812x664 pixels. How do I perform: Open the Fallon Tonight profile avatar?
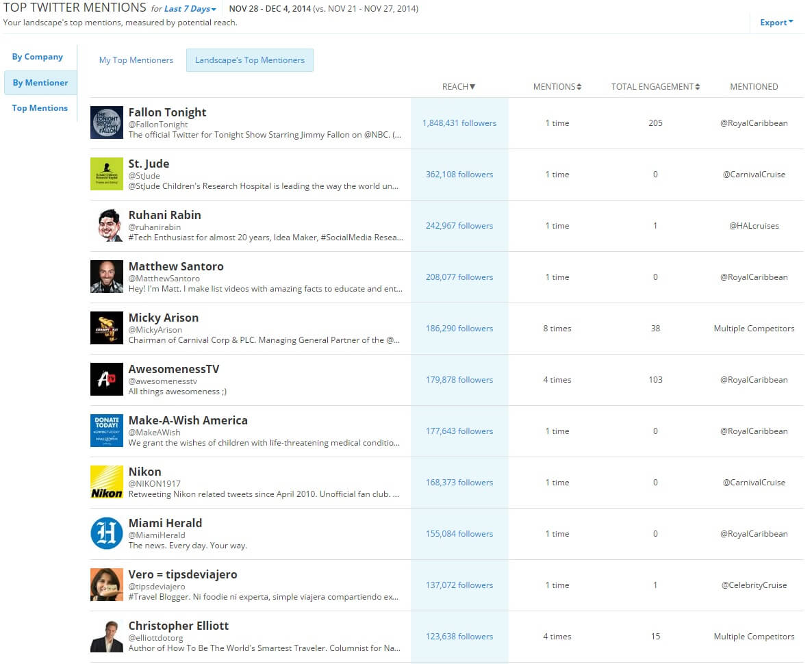[107, 123]
